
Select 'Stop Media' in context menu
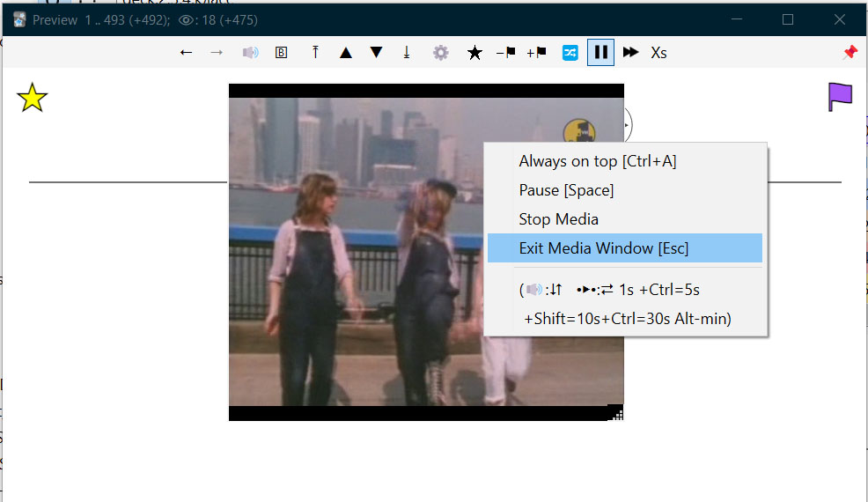click(559, 219)
